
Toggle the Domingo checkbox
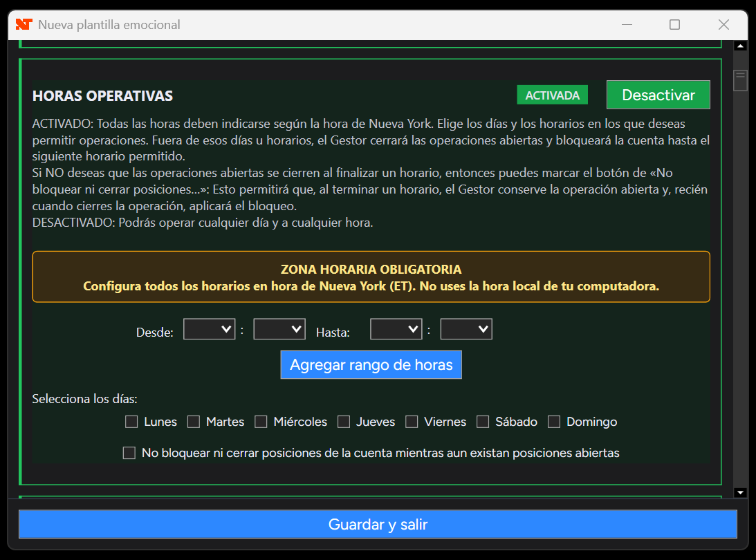[x=554, y=422]
